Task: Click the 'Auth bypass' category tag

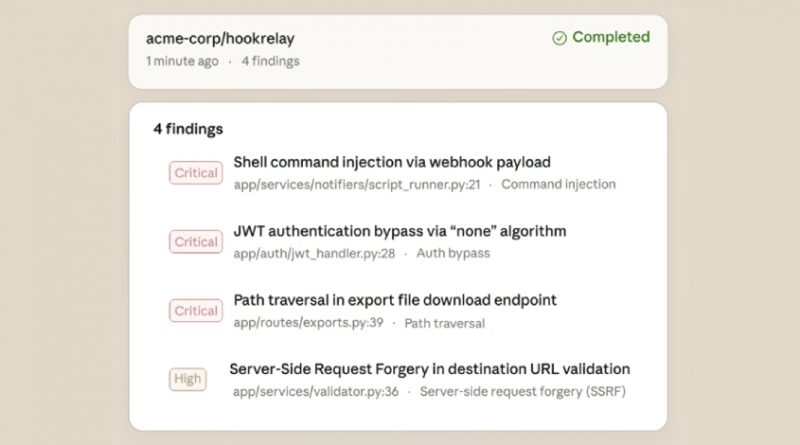Action: point(453,254)
